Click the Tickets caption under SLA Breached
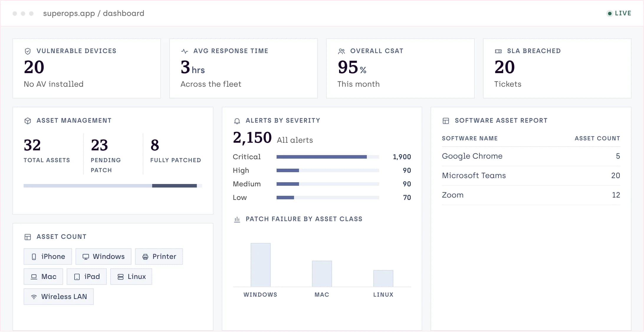Image resolution: width=644 pixels, height=332 pixels. coord(508,84)
